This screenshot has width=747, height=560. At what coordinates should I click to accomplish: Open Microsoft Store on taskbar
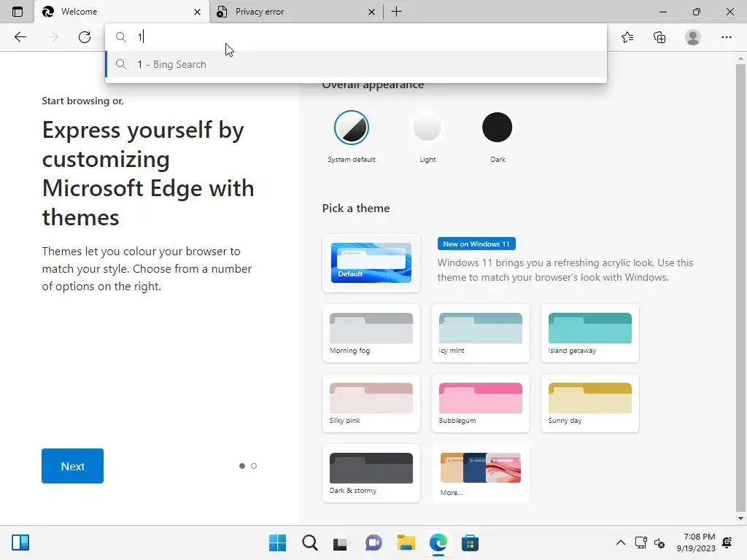click(470, 542)
